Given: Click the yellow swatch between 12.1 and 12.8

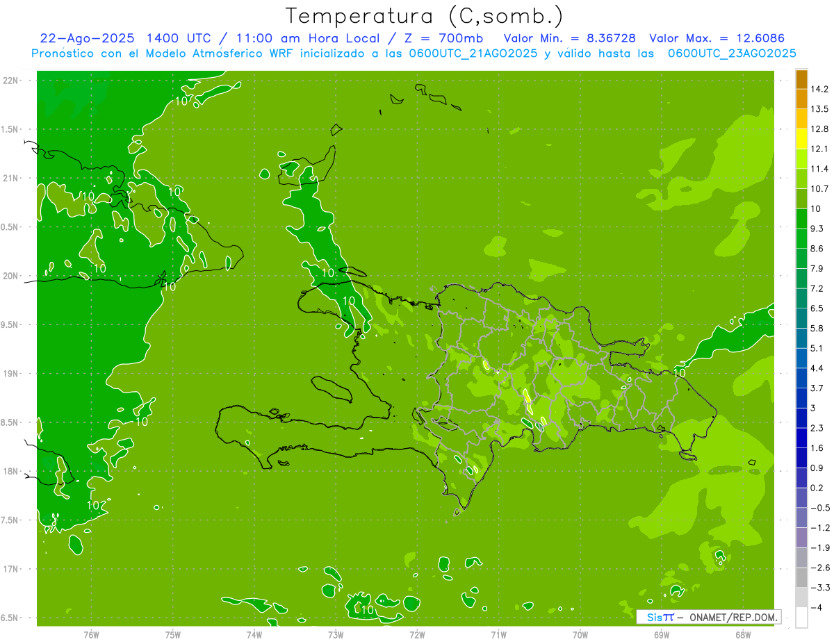Looking at the screenshot, I should point(801,139).
